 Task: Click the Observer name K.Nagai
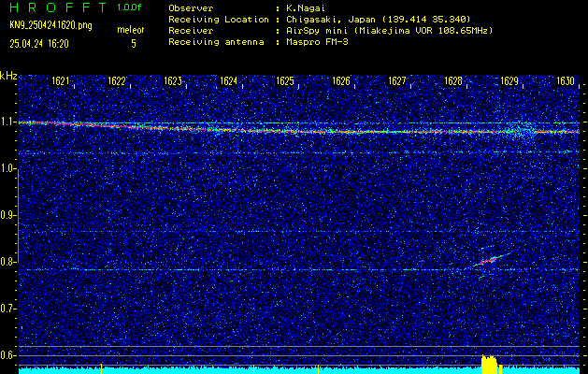[x=305, y=7]
